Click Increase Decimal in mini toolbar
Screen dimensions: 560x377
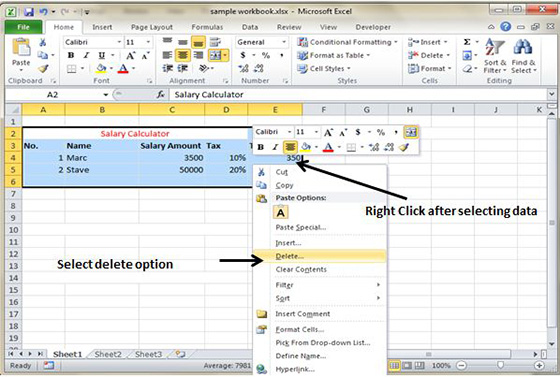pos(374,147)
